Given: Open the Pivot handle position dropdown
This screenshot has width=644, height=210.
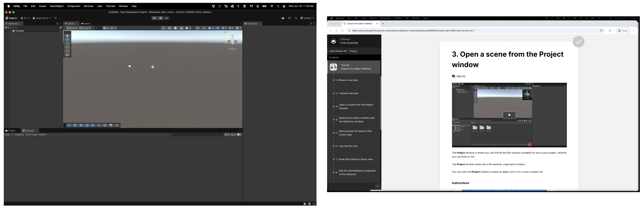Looking at the screenshot, I should [72, 28].
